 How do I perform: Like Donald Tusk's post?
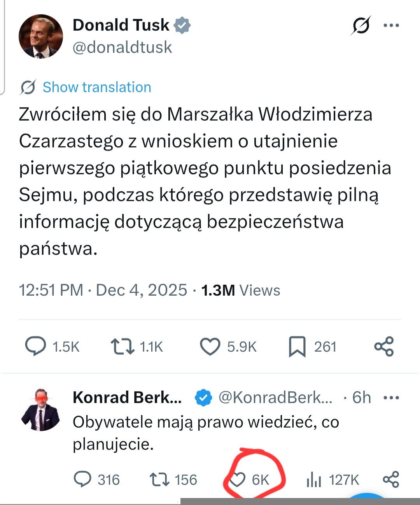[210, 346]
